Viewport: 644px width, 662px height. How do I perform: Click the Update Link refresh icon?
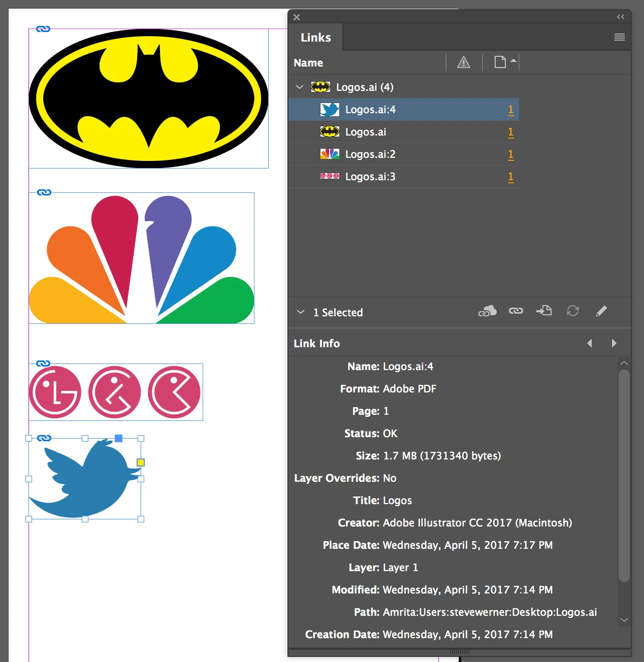point(573,311)
